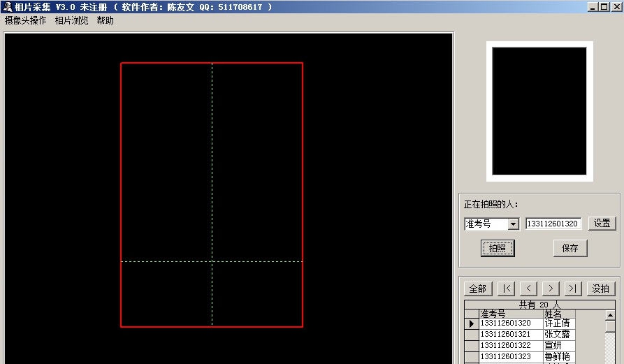Image resolution: width=624 pixels, height=364 pixels.
Task: Open the 摄像头操作 menu
Action: [25, 20]
